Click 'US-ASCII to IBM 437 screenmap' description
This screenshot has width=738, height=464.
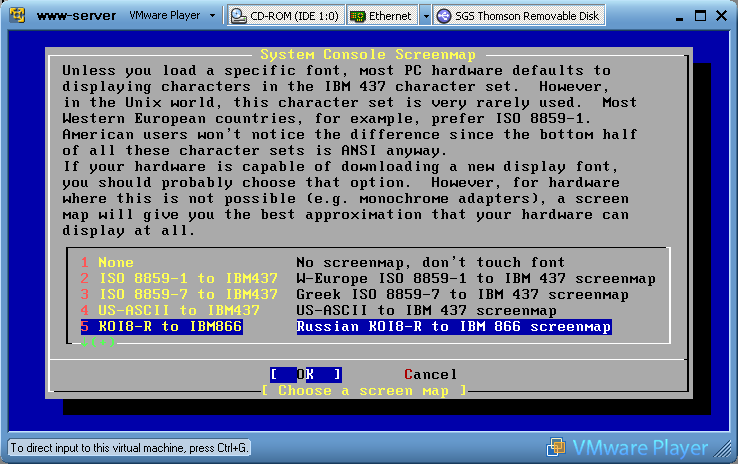pos(426,311)
